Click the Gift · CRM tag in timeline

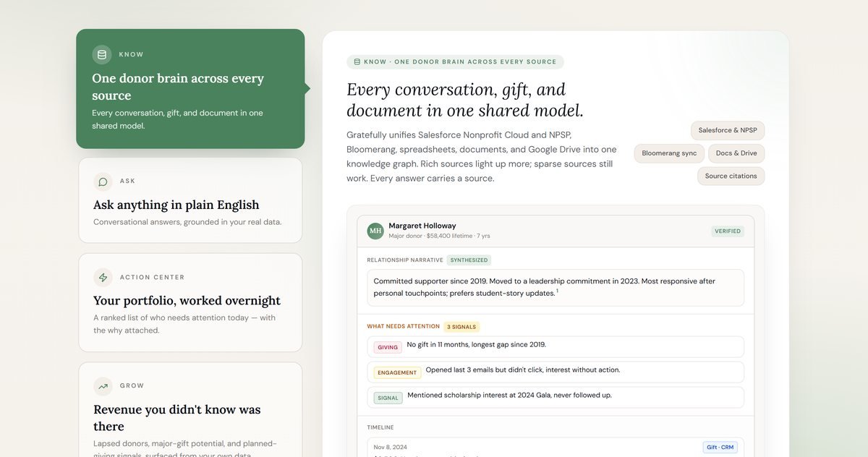coord(720,448)
